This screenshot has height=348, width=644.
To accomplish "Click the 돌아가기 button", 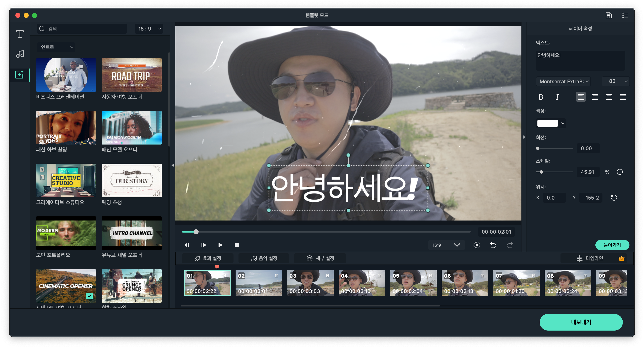I will point(612,245).
